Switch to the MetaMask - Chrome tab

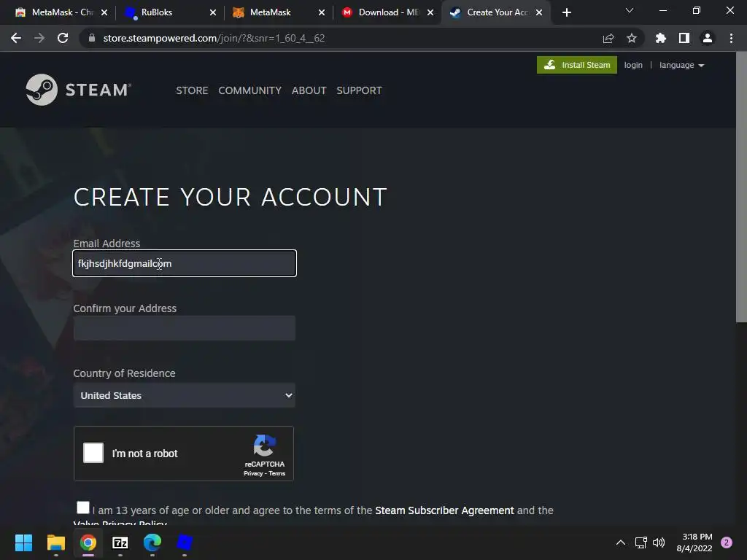(61, 12)
